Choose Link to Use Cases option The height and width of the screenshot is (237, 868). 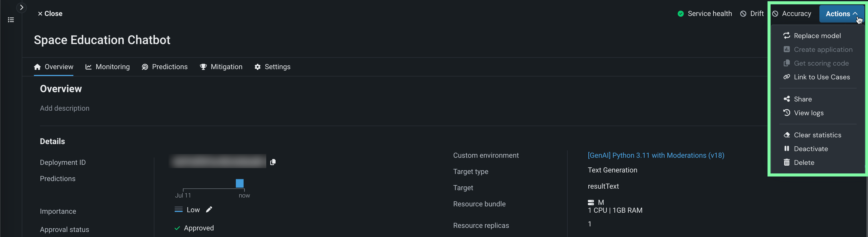(821, 77)
